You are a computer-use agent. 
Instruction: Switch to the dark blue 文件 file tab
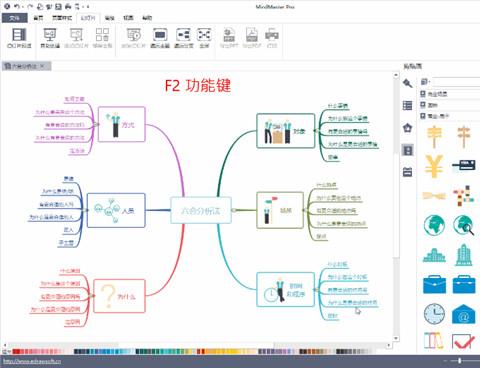(14, 18)
